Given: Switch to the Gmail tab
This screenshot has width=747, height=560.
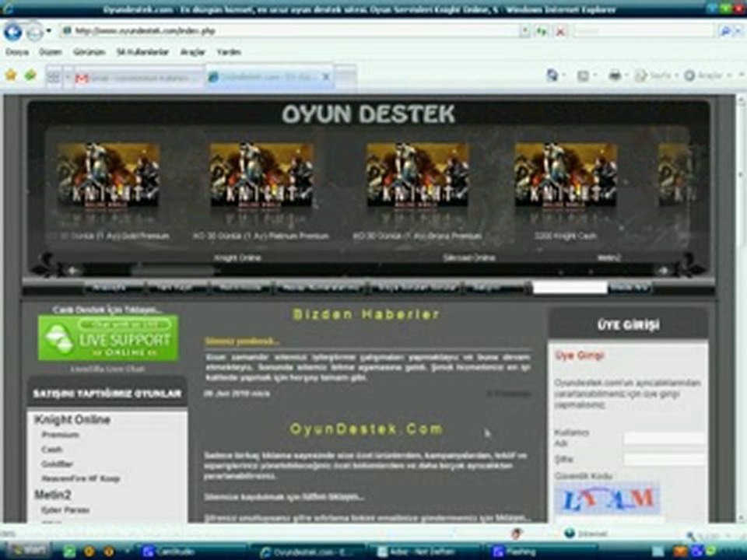Looking at the screenshot, I should (x=139, y=77).
